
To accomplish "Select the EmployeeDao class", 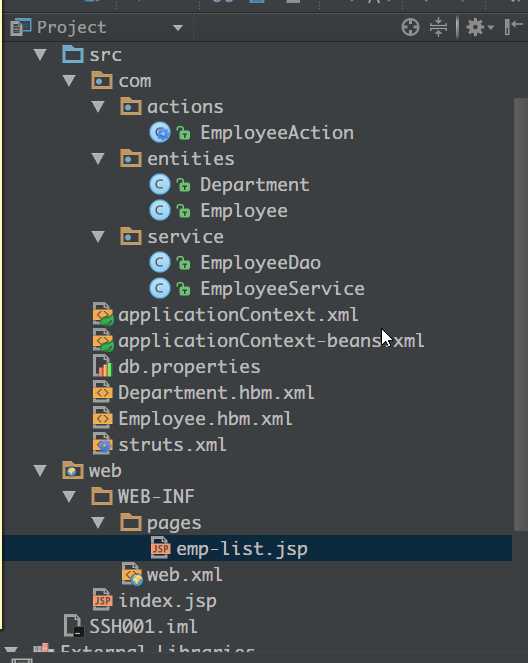I will point(260,263).
